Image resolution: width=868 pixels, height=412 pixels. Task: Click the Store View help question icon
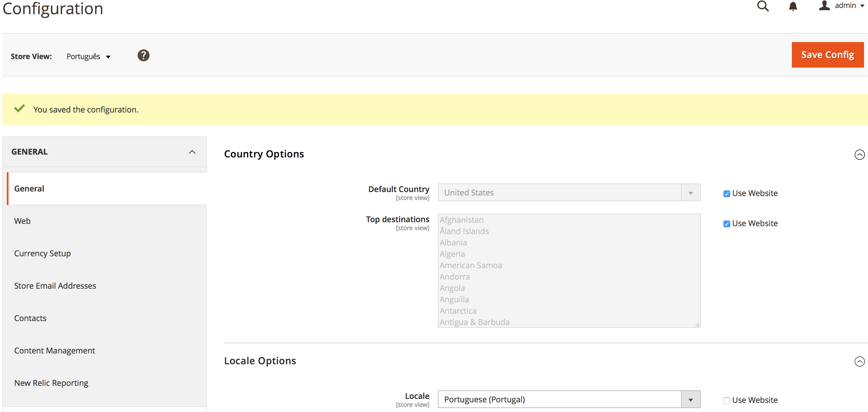click(143, 55)
